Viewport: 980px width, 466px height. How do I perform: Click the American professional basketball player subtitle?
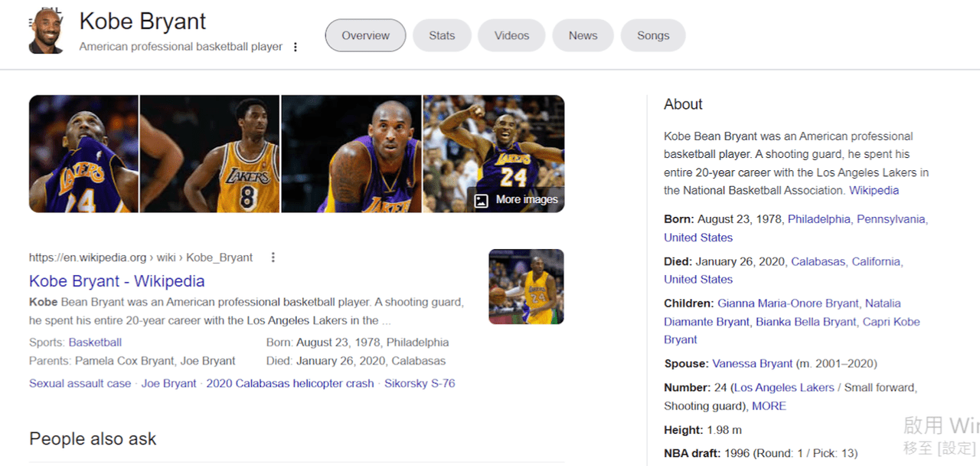click(181, 47)
